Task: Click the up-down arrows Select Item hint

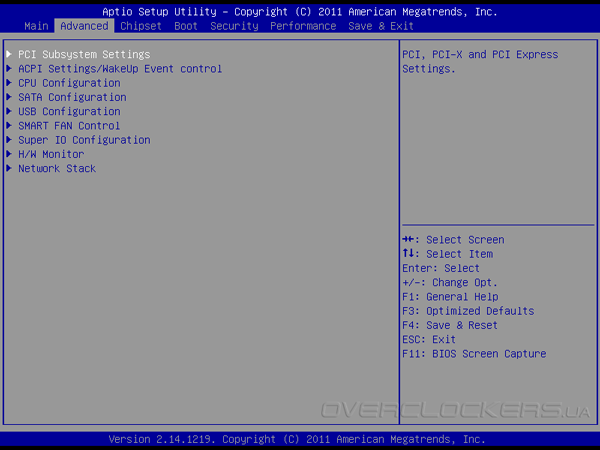Action: [447, 254]
